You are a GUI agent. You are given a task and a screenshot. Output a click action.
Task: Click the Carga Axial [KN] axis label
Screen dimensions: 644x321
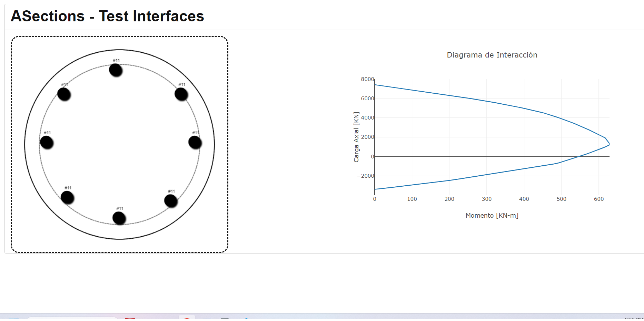click(x=356, y=137)
